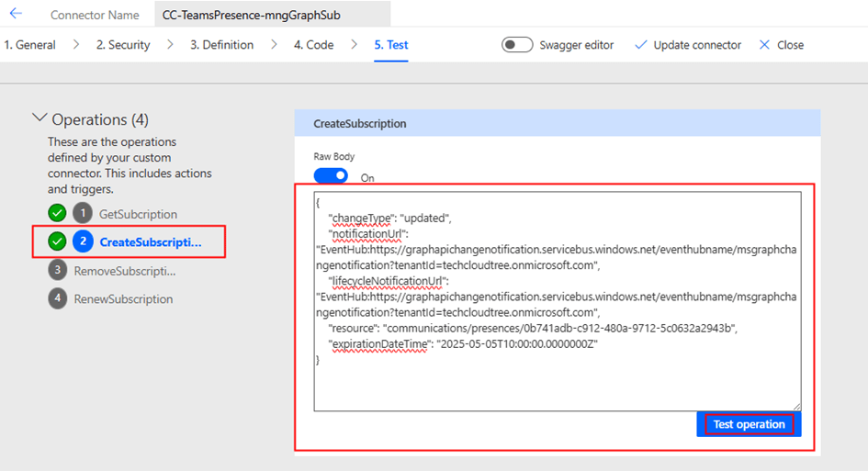This screenshot has height=471, width=868.
Task: Click the Close X icon
Action: [x=764, y=45]
